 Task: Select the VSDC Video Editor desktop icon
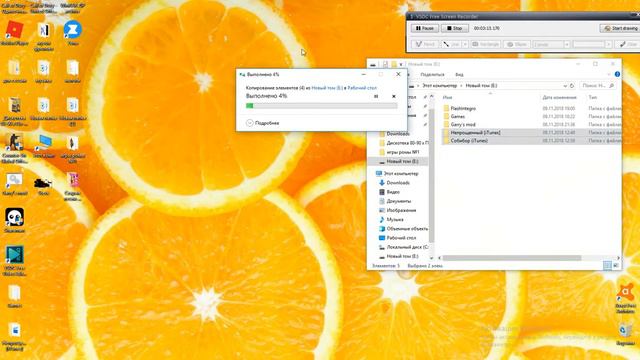pyautogui.click(x=14, y=260)
